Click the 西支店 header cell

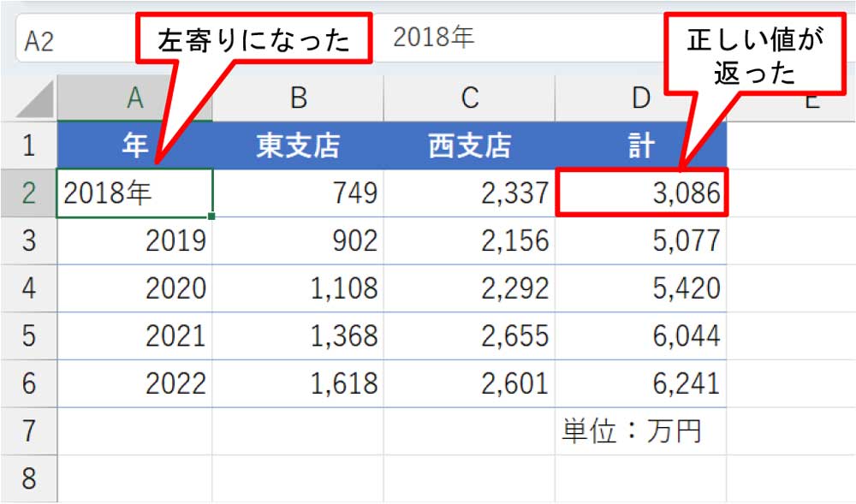[x=469, y=146]
